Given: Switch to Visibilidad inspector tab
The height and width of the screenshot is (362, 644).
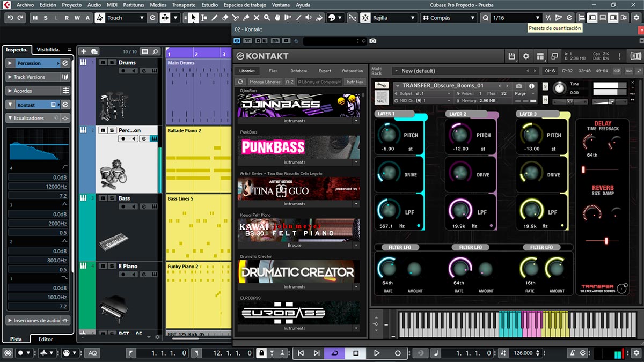Looking at the screenshot, I should [48, 49].
